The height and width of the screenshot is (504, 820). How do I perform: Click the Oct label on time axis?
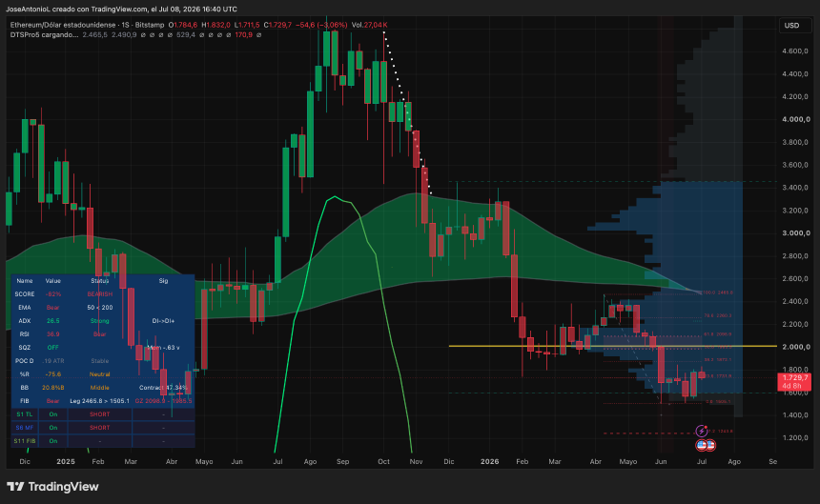point(384,462)
